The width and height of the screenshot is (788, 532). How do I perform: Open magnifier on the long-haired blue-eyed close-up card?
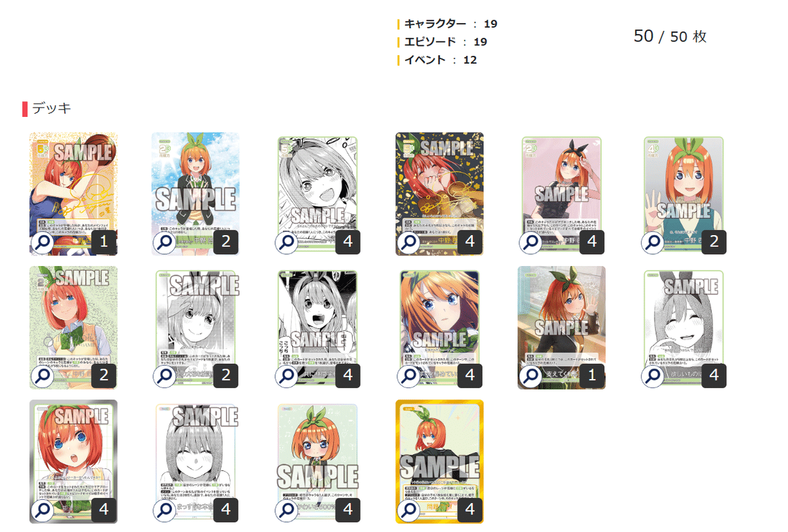click(x=408, y=376)
